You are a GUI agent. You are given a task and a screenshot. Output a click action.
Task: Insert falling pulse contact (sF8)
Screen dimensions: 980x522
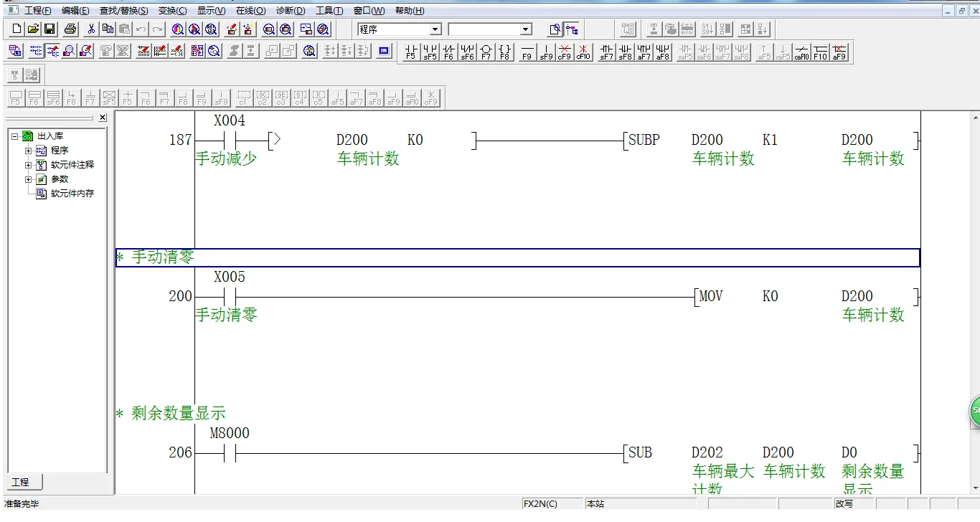coord(625,52)
